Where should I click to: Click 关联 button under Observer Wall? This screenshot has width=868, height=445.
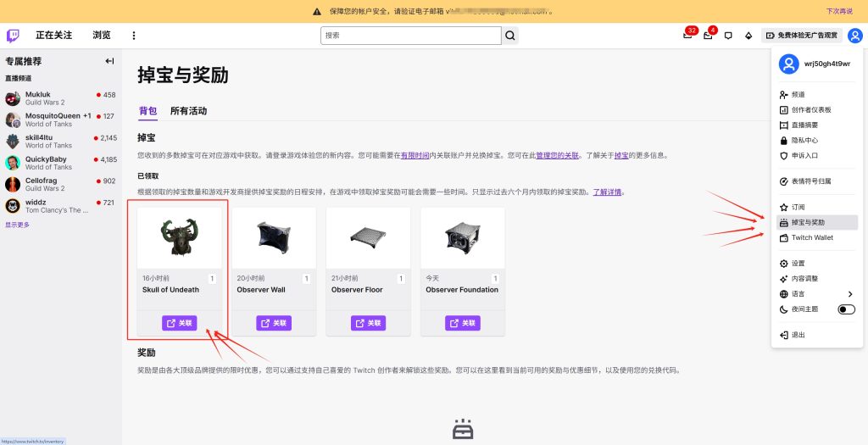point(274,323)
